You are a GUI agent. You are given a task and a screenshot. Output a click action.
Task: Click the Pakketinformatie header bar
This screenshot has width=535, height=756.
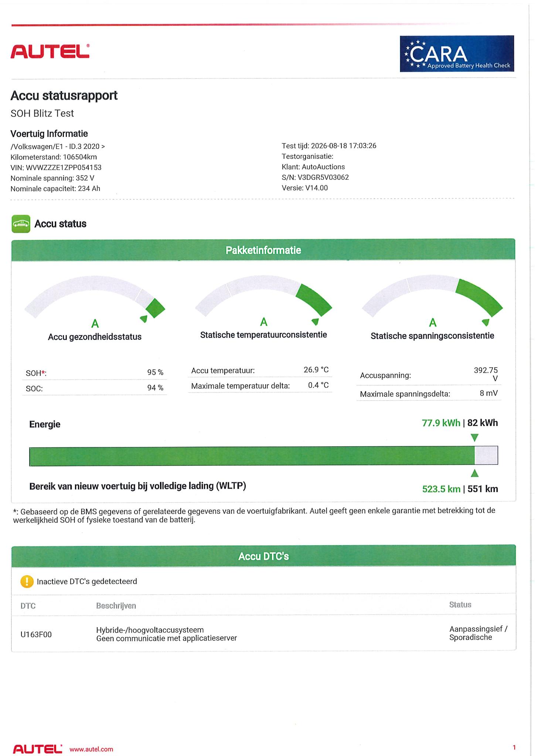263,250
